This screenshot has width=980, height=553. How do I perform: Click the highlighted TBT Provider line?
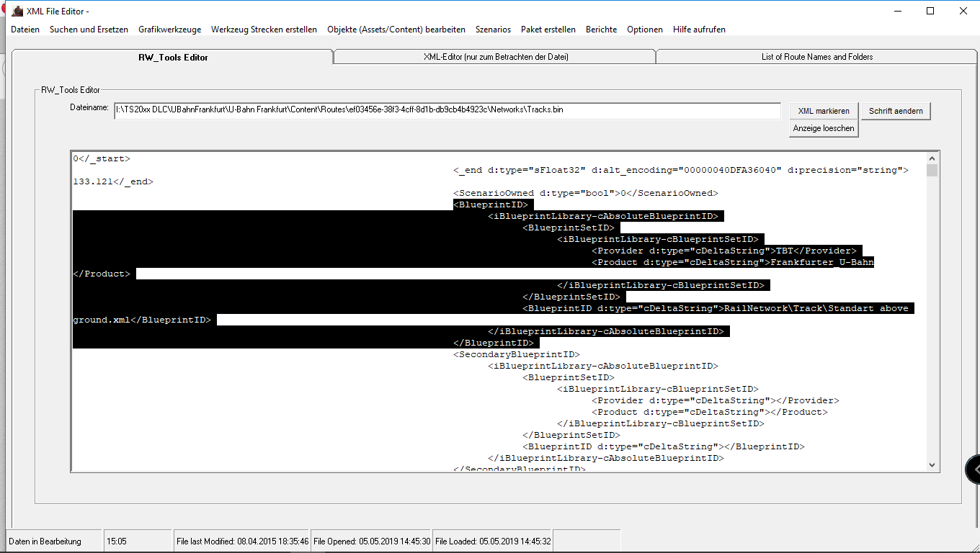tap(724, 251)
